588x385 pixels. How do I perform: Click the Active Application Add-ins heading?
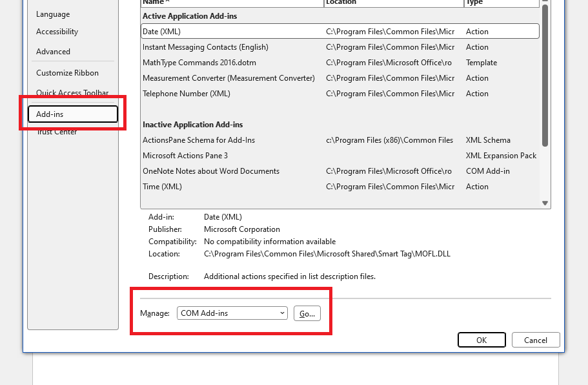tap(190, 16)
